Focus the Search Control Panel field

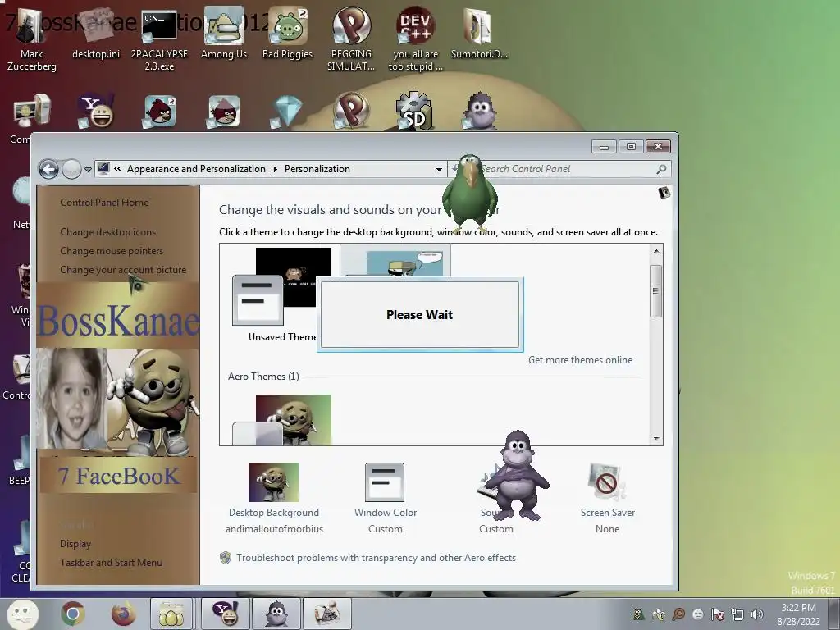pyautogui.click(x=559, y=169)
